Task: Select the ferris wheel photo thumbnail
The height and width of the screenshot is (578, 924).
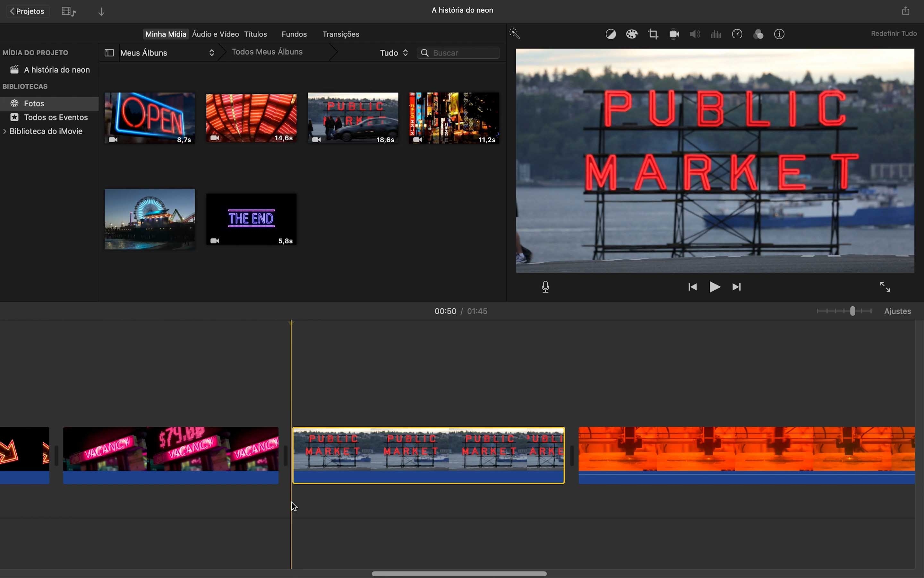Action: click(x=150, y=219)
